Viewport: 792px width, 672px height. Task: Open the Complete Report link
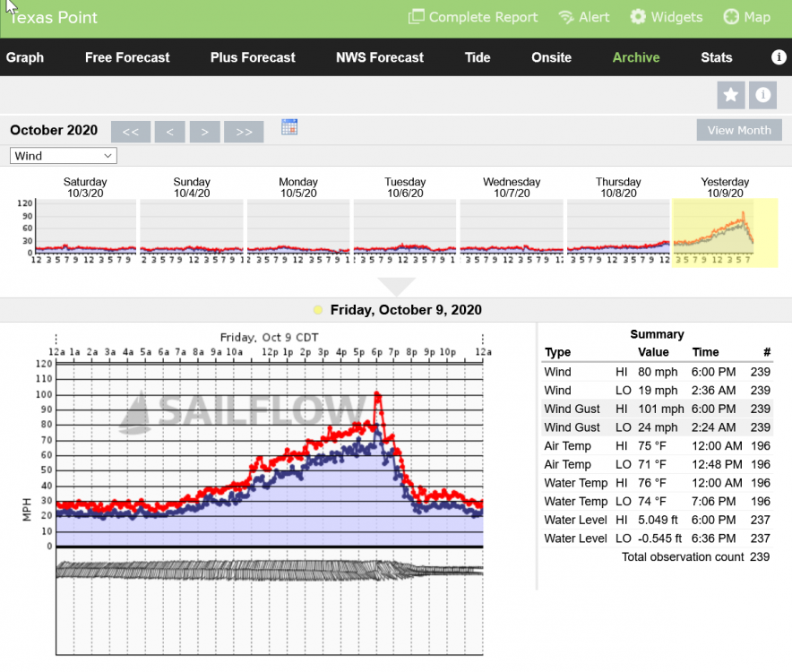point(473,17)
